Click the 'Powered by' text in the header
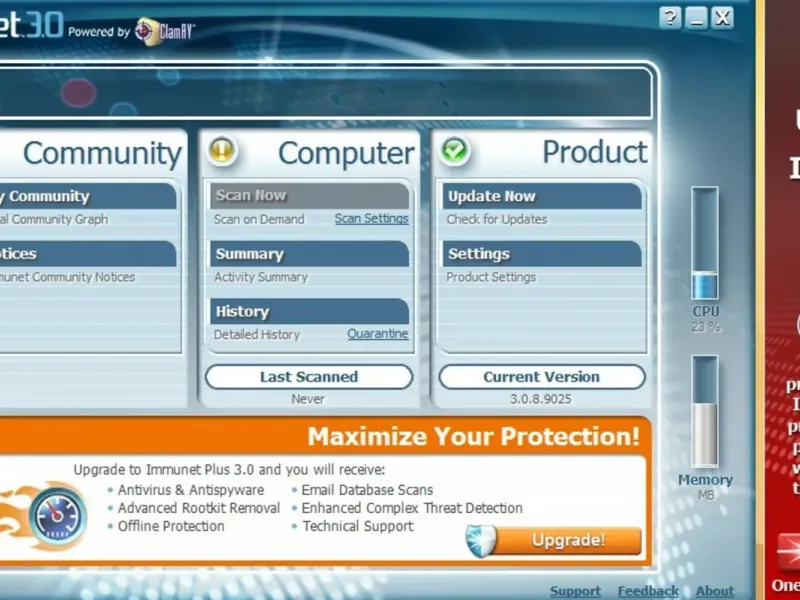800x600 pixels. [99, 32]
